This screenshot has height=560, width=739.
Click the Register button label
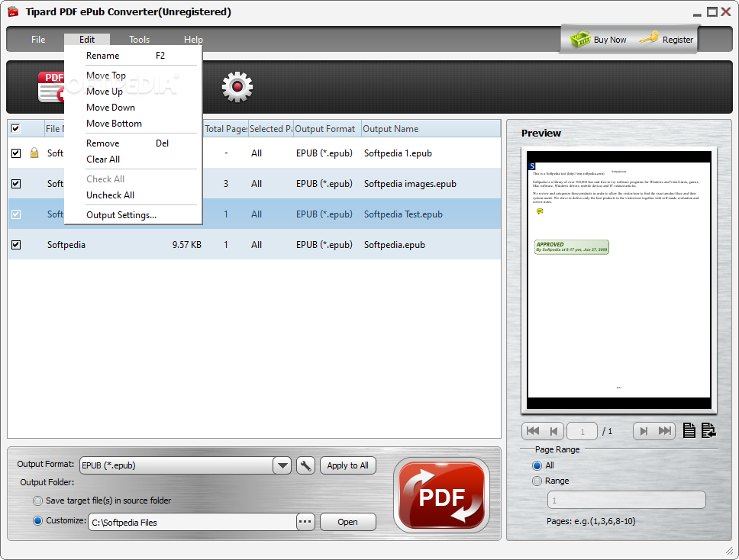click(x=678, y=40)
